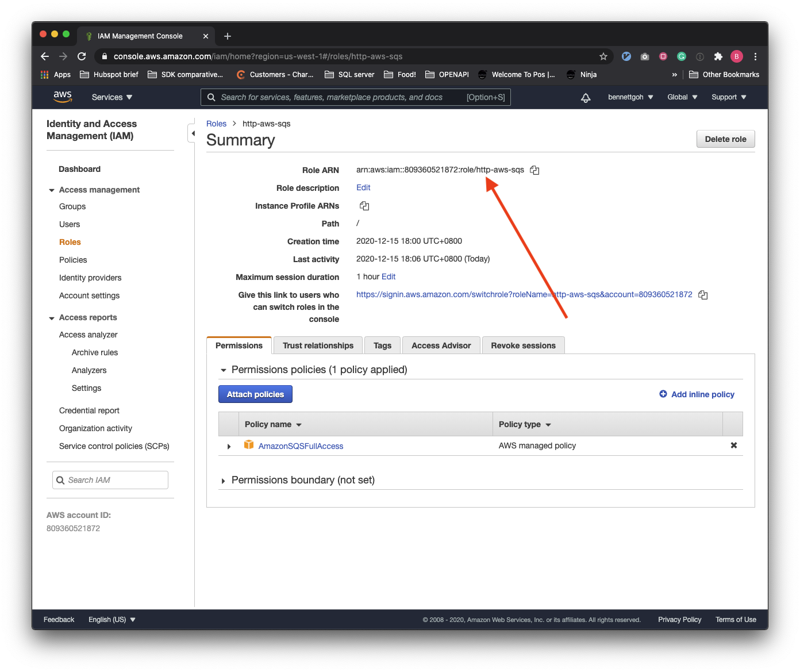Click Attach policies
This screenshot has width=800, height=672.
point(255,394)
